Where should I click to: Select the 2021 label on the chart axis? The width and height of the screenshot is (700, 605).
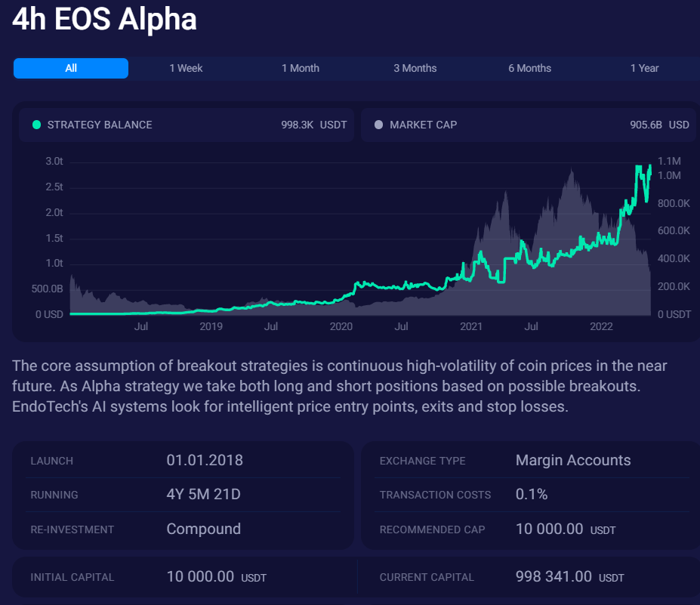[x=471, y=326]
